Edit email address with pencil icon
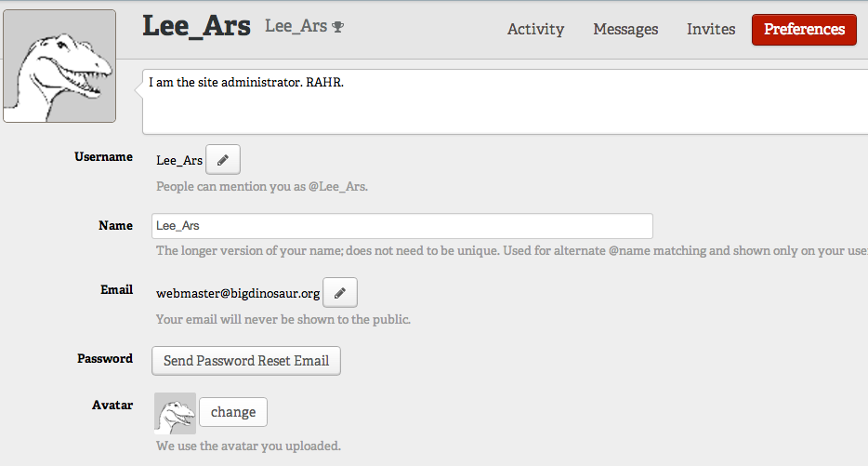868x466 pixels. [340, 293]
